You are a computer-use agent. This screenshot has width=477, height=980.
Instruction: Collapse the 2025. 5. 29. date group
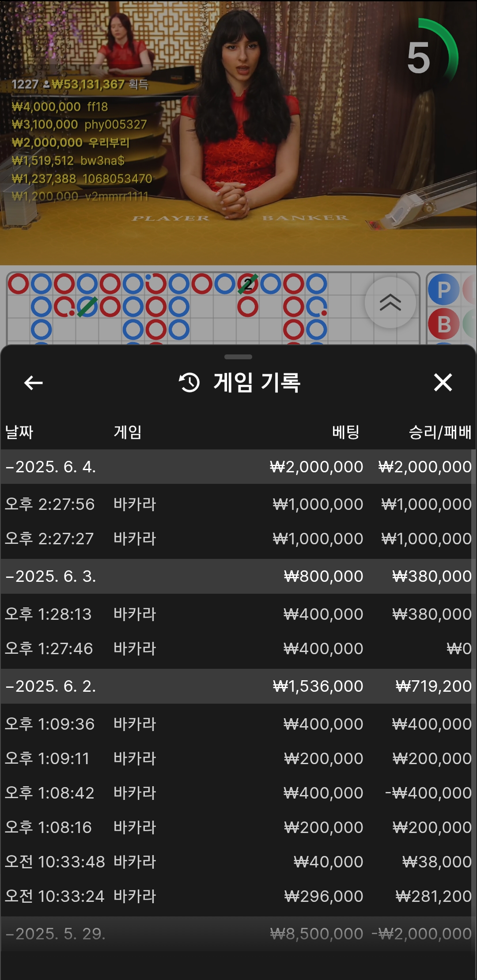pos(238,934)
